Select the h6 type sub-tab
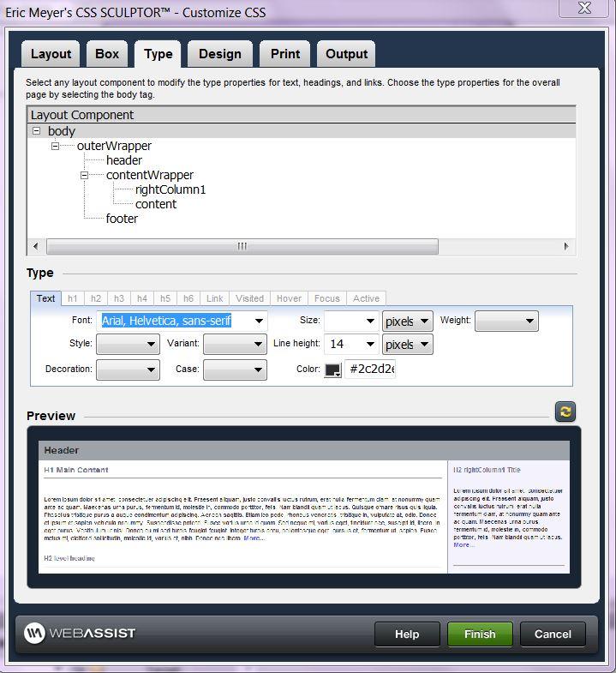Screen dimensions: 616x673 pos(188,298)
